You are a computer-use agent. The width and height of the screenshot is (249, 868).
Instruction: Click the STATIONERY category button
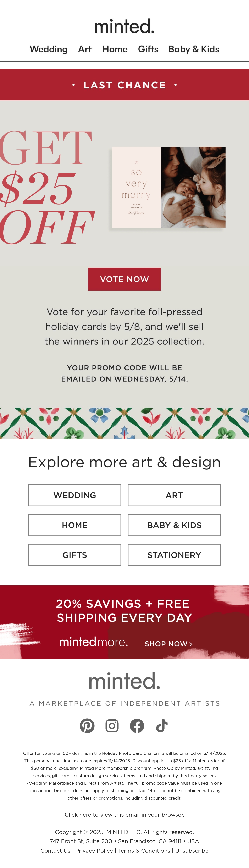click(174, 555)
